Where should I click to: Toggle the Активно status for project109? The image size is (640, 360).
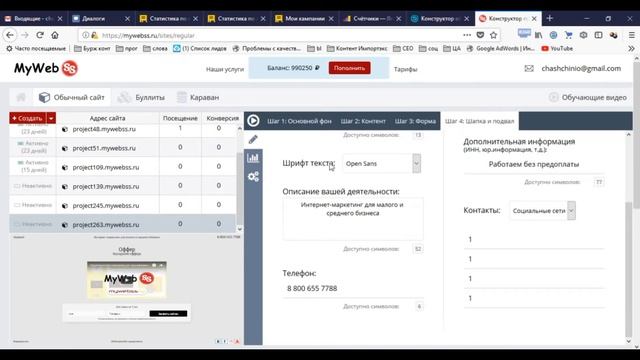point(33,166)
